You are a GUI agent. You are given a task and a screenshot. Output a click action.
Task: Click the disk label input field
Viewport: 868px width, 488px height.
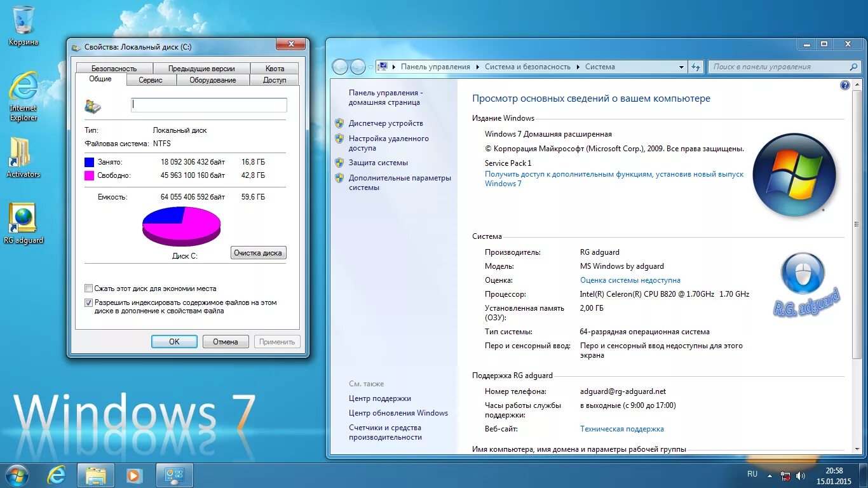click(x=209, y=105)
